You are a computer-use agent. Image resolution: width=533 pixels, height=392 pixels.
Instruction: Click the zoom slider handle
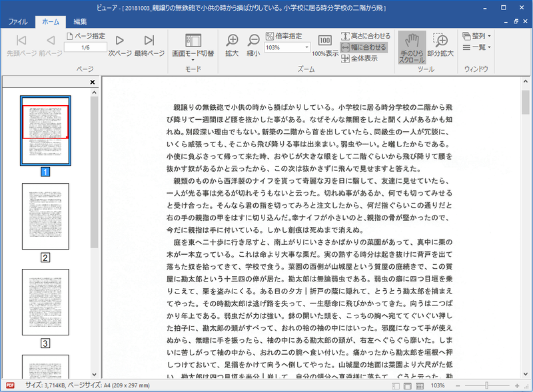(487, 385)
